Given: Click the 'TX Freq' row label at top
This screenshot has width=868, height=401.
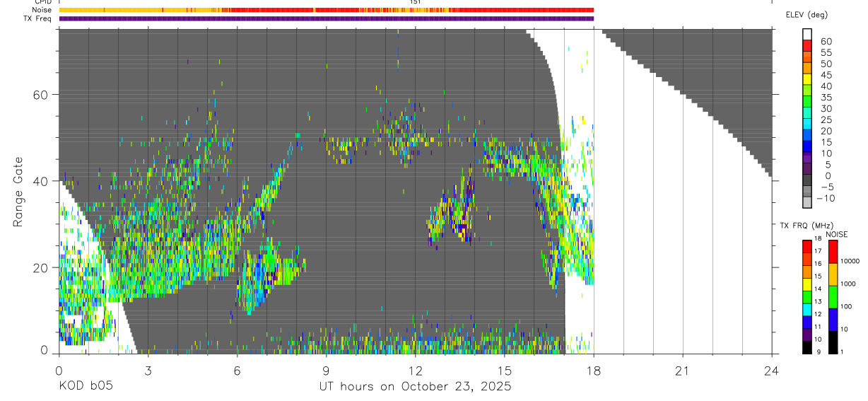Looking at the screenshot, I should [38, 18].
